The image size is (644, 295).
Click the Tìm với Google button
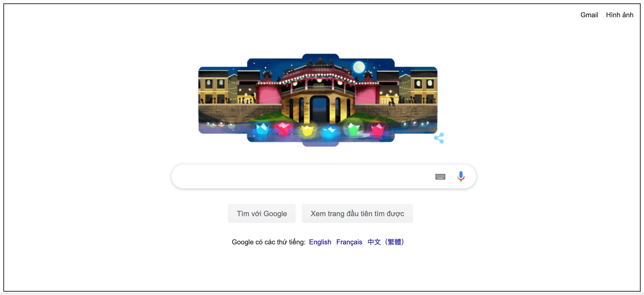pos(262,214)
